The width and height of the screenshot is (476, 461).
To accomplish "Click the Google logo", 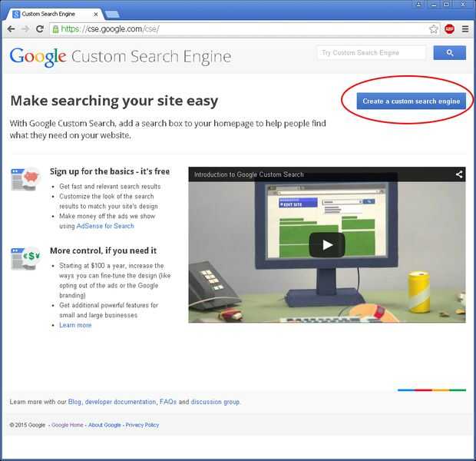I will click(x=38, y=57).
